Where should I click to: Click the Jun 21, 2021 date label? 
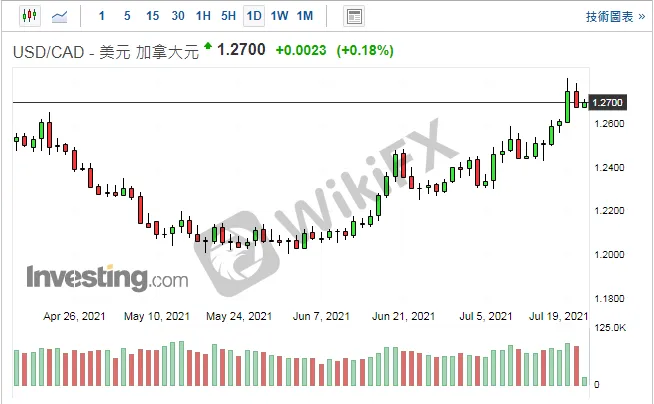tap(403, 316)
